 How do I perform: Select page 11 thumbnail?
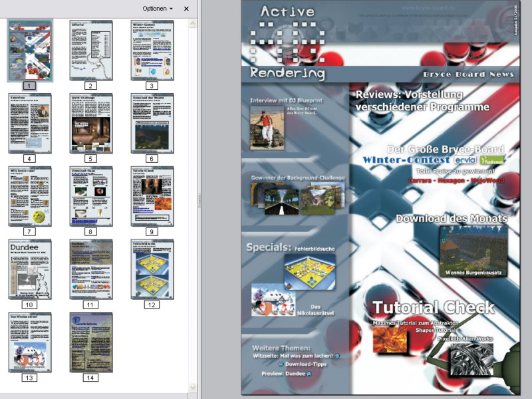[x=91, y=269]
